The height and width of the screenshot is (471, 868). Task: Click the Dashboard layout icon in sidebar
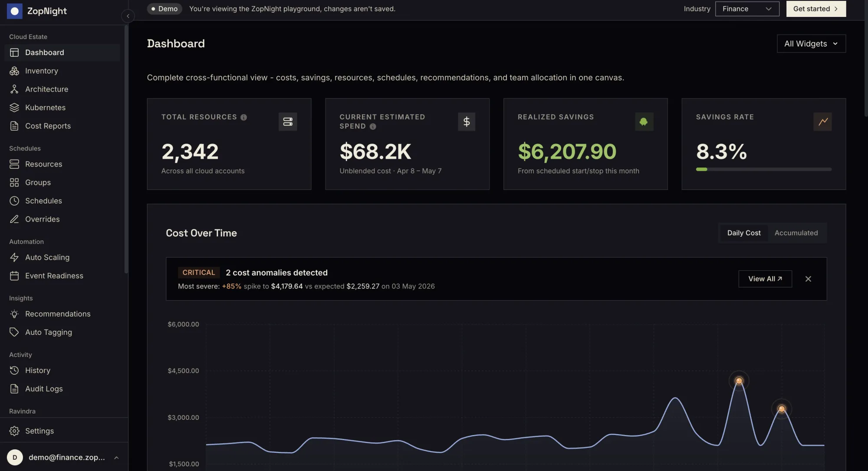(x=14, y=52)
